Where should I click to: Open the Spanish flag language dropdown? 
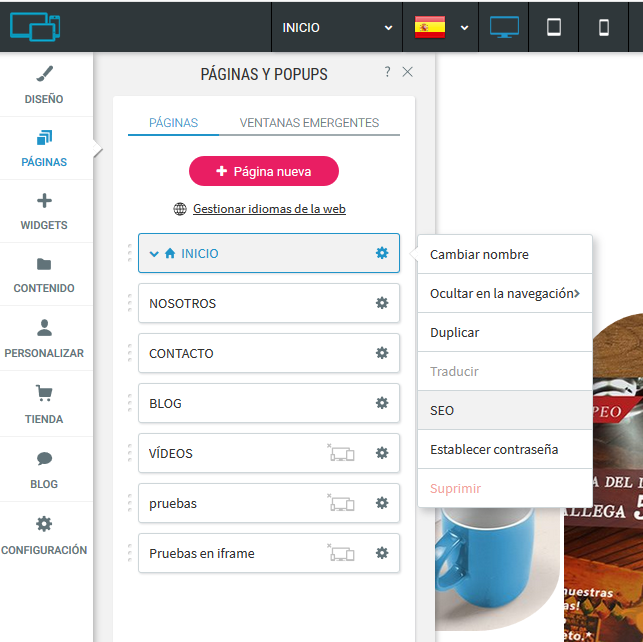click(441, 27)
